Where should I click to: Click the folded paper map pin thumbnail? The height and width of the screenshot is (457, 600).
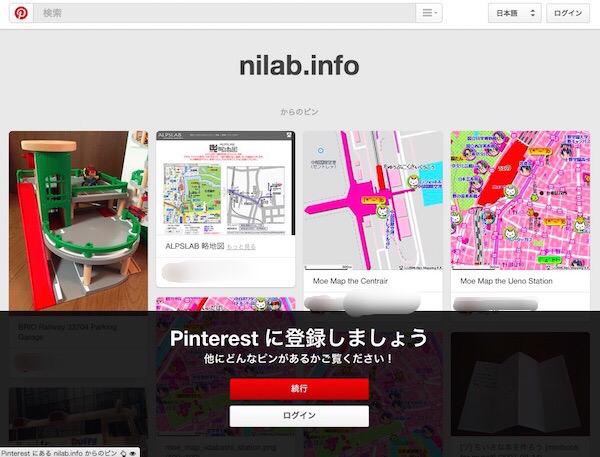(x=520, y=384)
